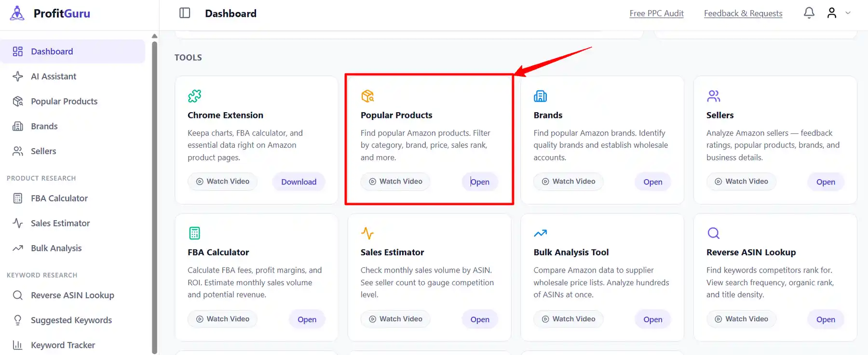868x355 pixels.
Task: Click the sidebar Sales Estimator pulse icon
Action: pos(18,224)
